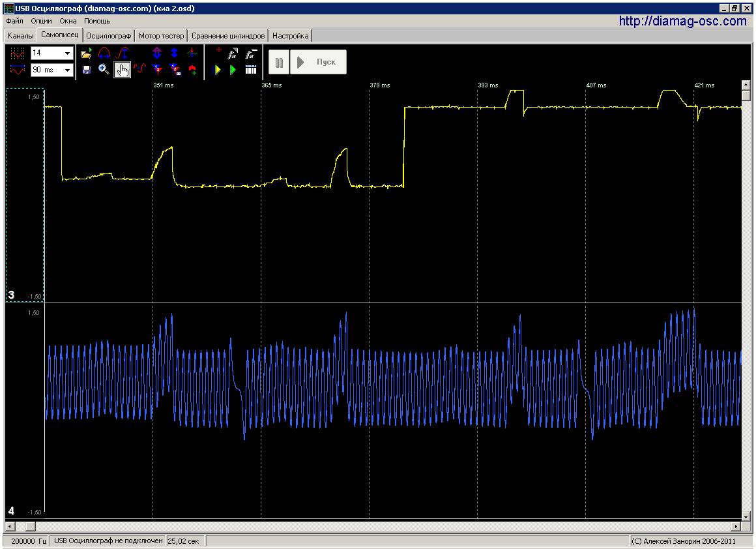Click the waveform timebase icon beside 90 ms
Viewport: 756px width, 549px height.
point(18,70)
